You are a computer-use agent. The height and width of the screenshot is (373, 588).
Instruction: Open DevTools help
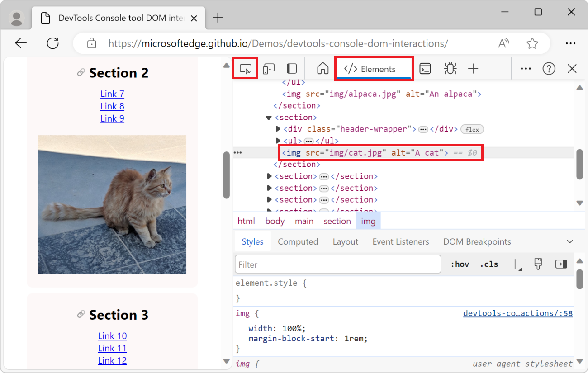[x=549, y=68]
